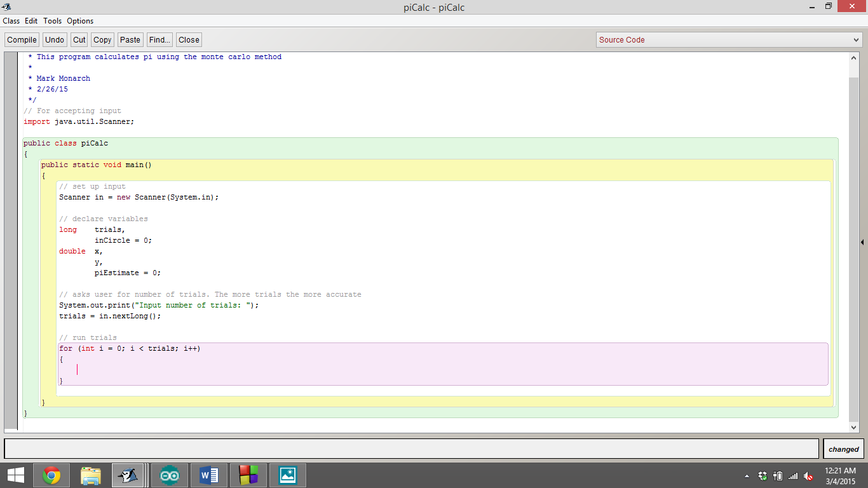
Task: Open the Tools menu
Action: click(53, 21)
